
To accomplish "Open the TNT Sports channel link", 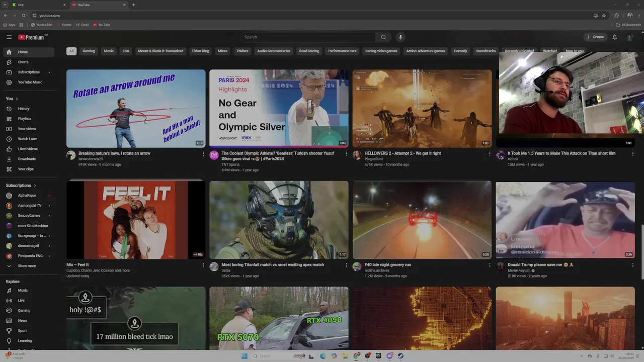I will click(230, 164).
